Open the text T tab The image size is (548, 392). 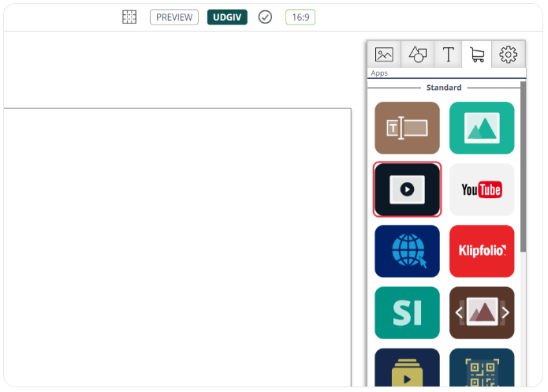tap(448, 54)
